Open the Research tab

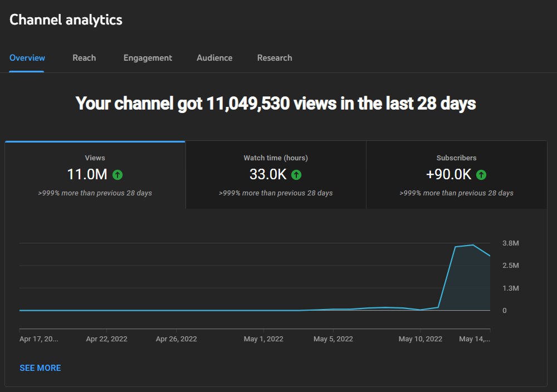[275, 58]
